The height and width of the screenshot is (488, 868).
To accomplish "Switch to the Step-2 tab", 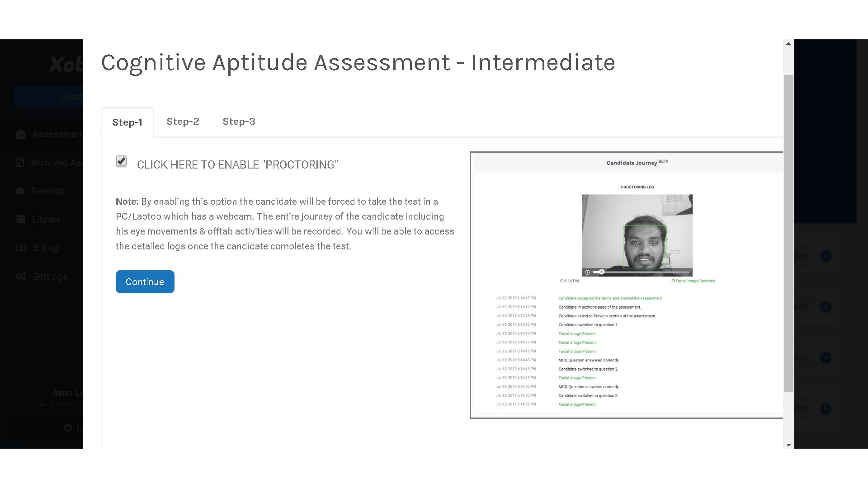I will click(x=183, y=122).
